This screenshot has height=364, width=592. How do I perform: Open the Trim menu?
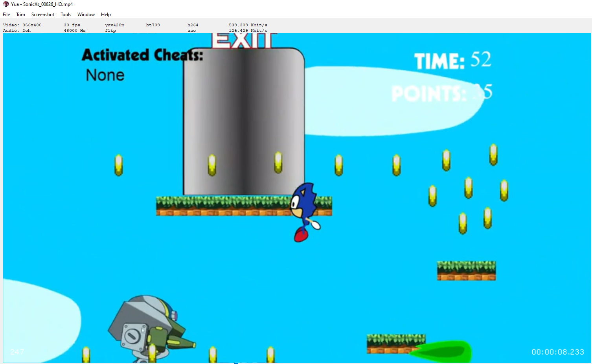click(x=20, y=15)
